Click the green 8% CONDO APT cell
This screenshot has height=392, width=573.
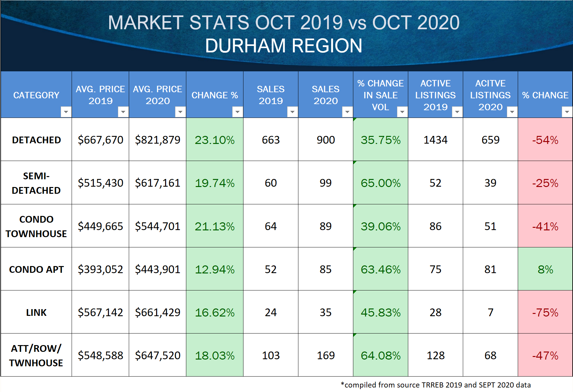tap(545, 269)
